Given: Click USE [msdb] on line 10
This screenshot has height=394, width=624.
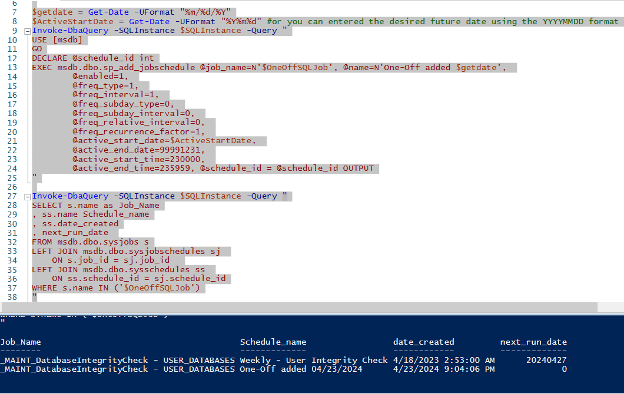Looking at the screenshot, I should pos(57,40).
